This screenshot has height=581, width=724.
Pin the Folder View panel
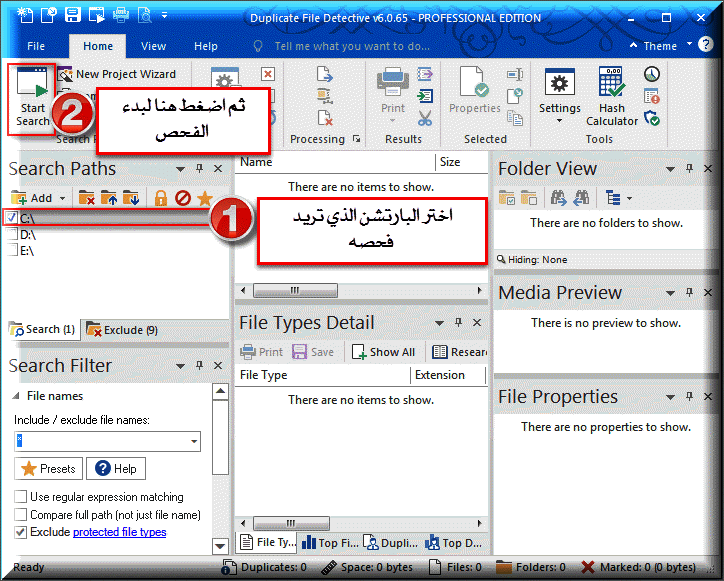pos(689,169)
